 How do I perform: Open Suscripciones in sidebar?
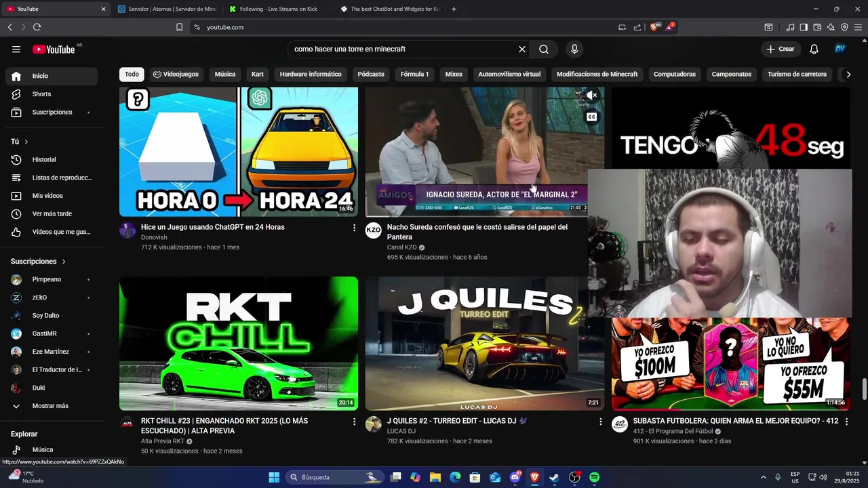click(52, 112)
